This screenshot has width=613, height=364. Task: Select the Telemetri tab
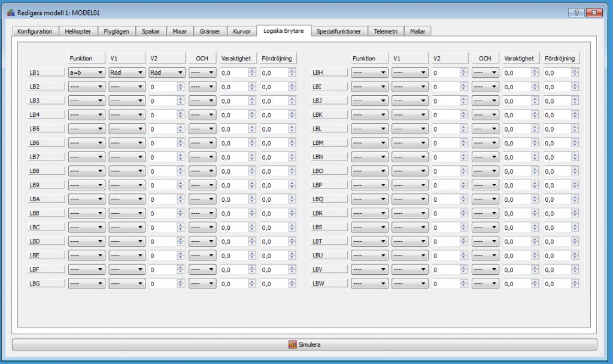[x=386, y=31]
